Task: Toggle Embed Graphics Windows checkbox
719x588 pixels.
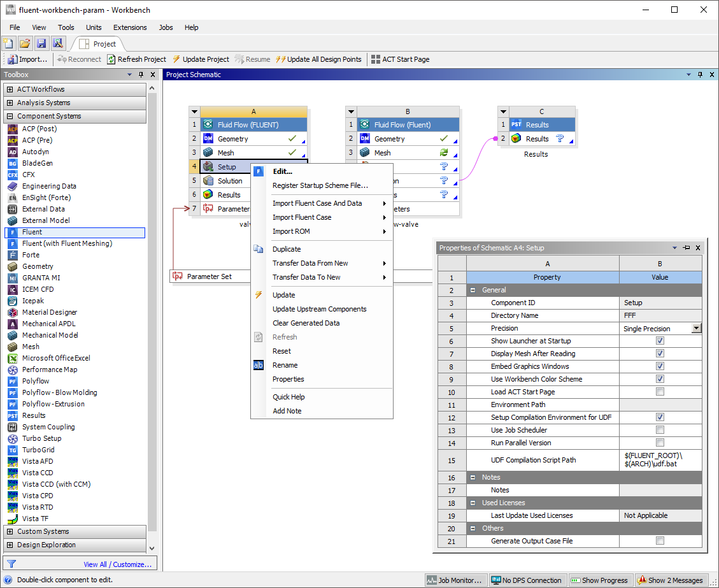Action: (660, 366)
